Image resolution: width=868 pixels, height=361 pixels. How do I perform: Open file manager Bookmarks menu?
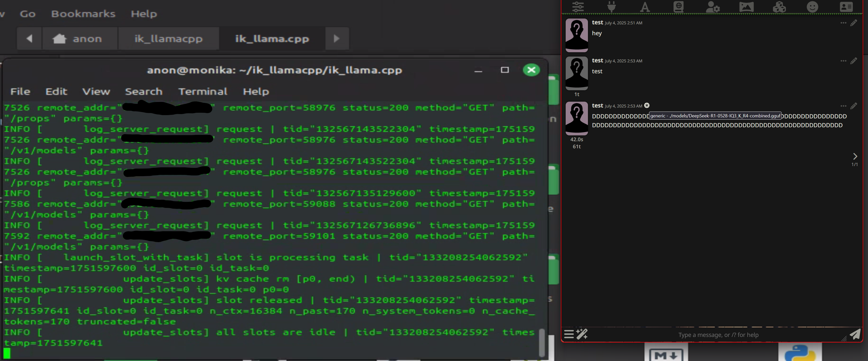(x=83, y=14)
